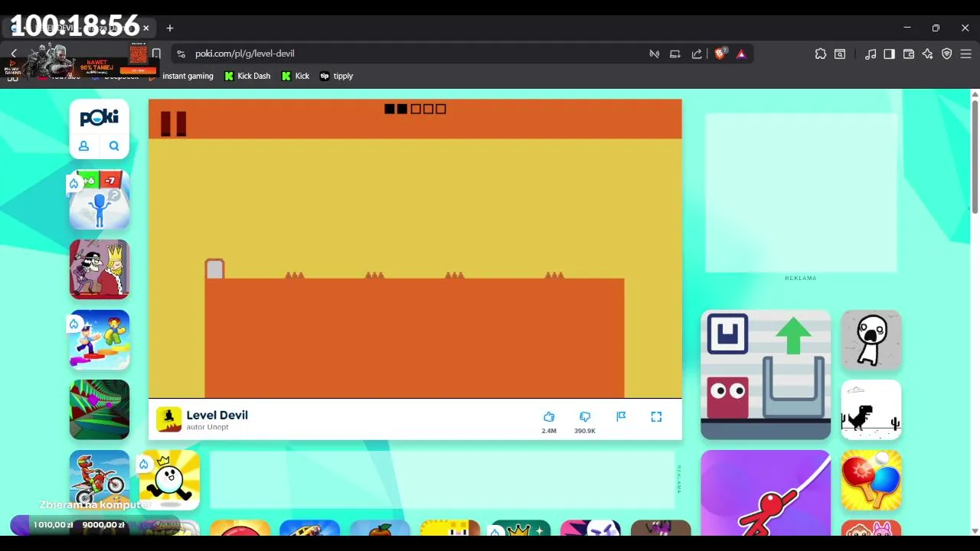Share this page from address bar
This screenshot has width=980, height=551.
pyautogui.click(x=697, y=54)
